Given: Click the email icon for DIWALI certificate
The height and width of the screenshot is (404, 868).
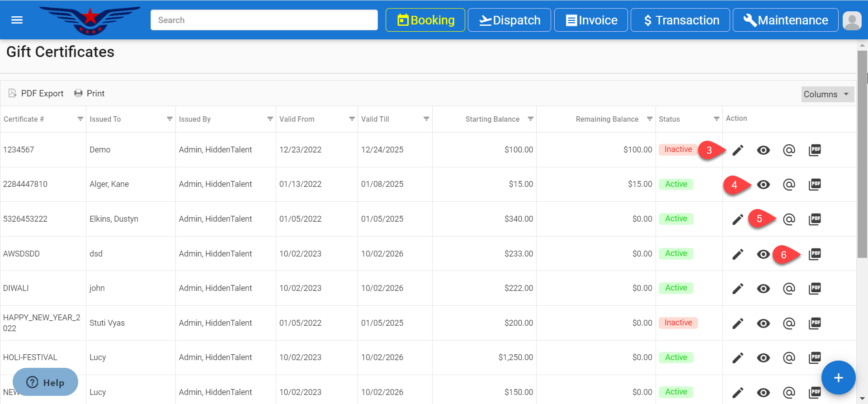Looking at the screenshot, I should click(789, 289).
